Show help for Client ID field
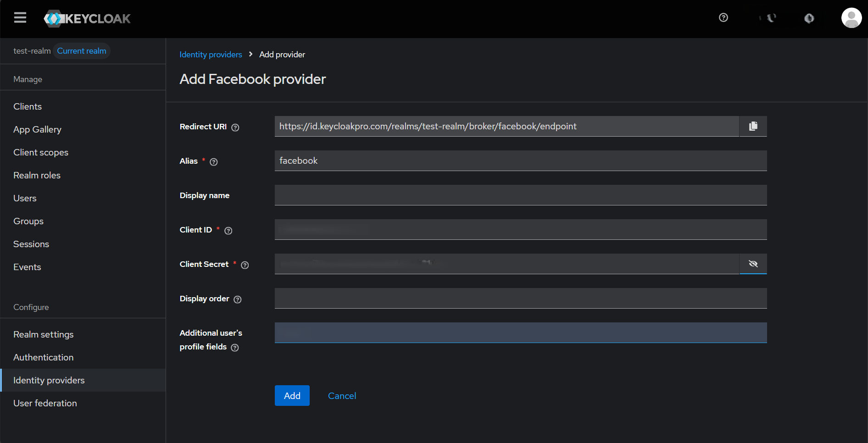The width and height of the screenshot is (868, 443). 228,231
